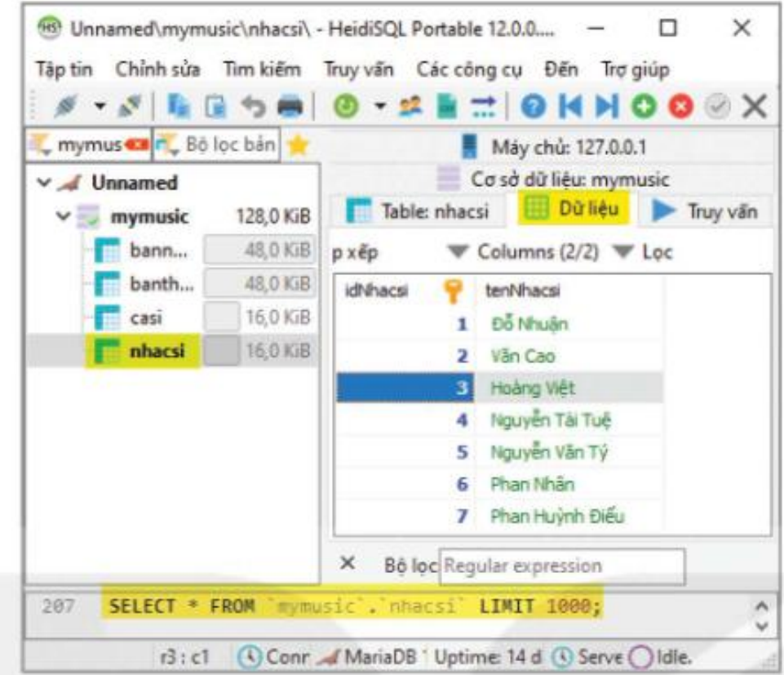Click the id cell with value 6
This screenshot has width=784, height=675.
[405, 484]
